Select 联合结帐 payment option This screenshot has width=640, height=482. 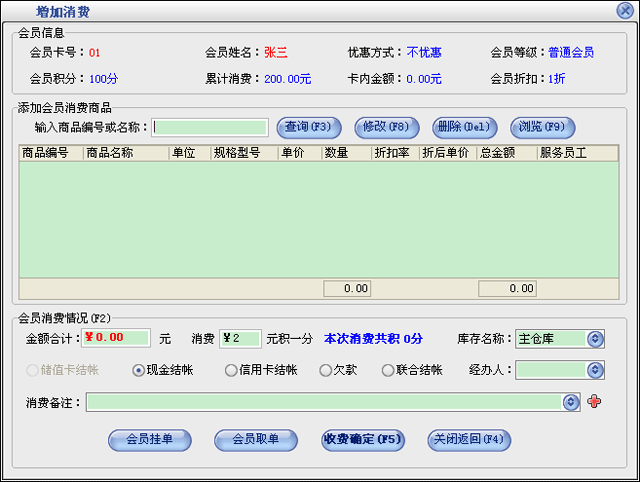[x=388, y=370]
